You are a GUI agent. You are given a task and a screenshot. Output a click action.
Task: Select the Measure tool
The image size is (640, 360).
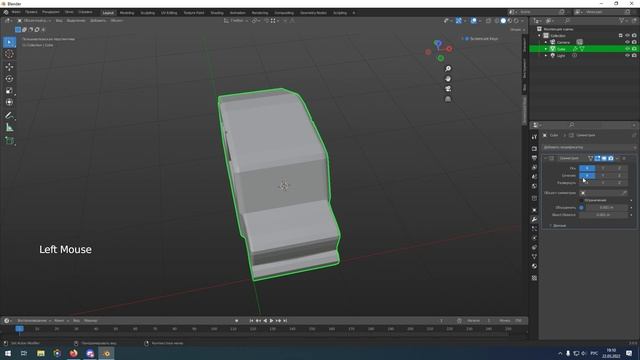(x=9, y=128)
